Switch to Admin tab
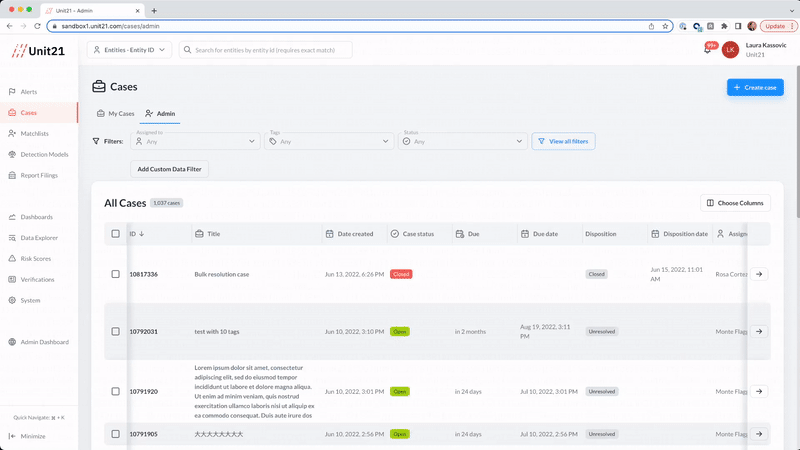 (160, 114)
